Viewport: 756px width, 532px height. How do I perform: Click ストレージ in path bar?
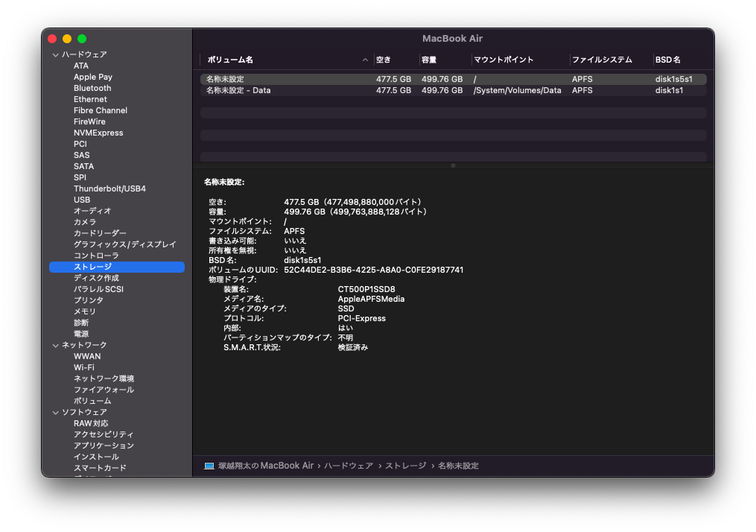[405, 466]
